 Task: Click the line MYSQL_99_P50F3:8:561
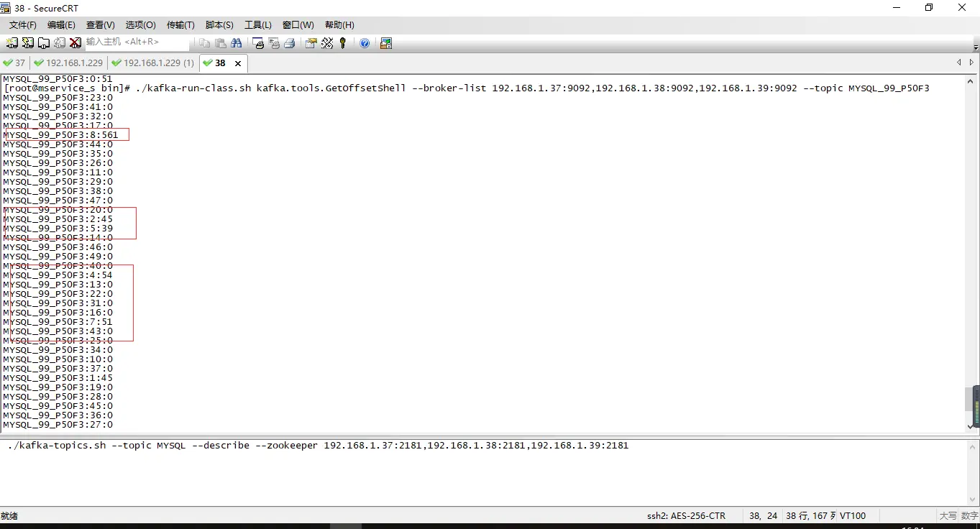point(61,135)
